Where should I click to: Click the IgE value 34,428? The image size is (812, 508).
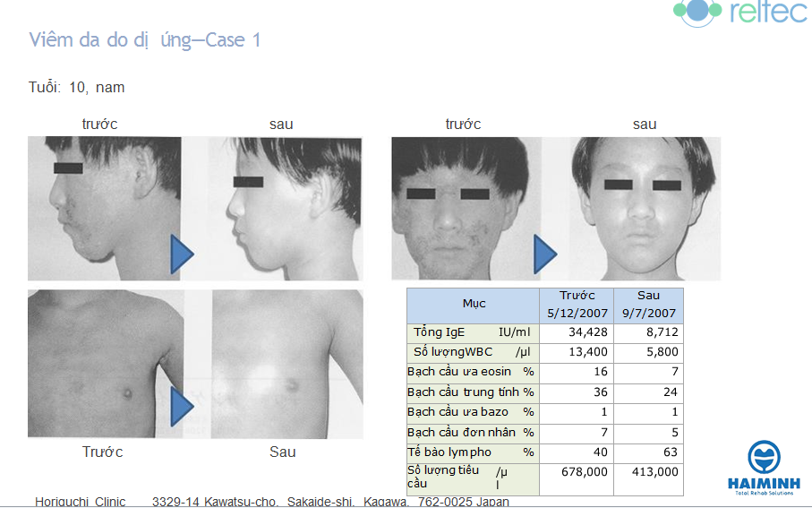[588, 332]
